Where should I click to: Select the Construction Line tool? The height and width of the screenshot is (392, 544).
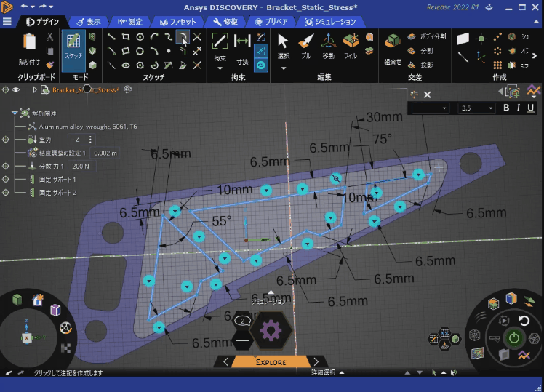point(111,65)
